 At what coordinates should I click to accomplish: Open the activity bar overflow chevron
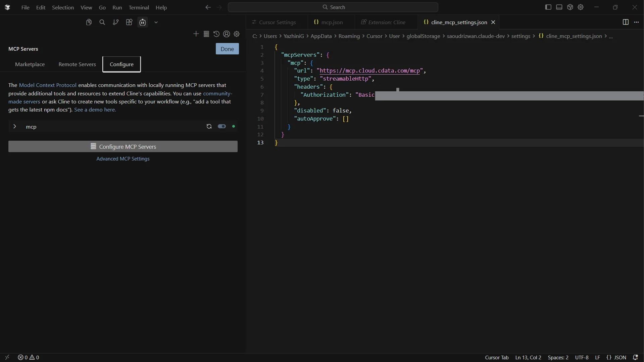156,22
